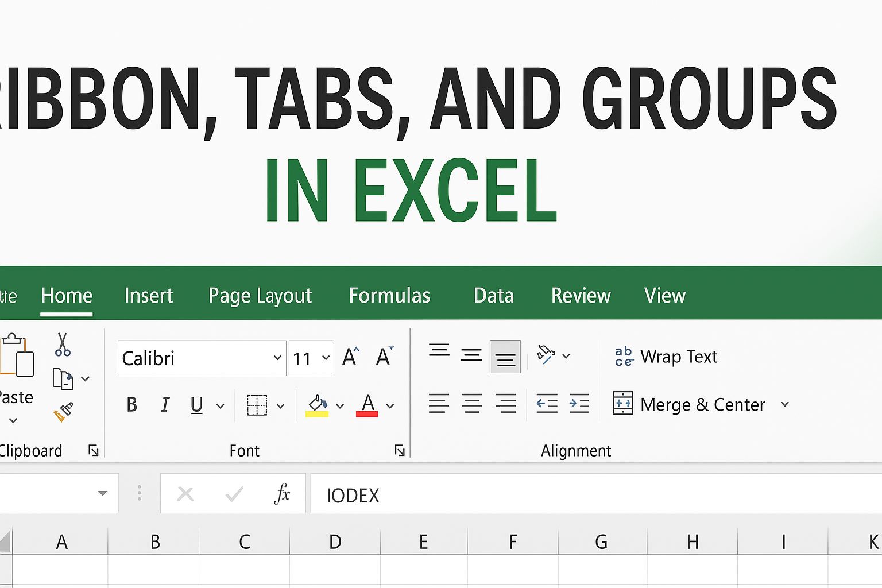This screenshot has width=882, height=588.
Task: Toggle Center alignment
Action: point(472,404)
